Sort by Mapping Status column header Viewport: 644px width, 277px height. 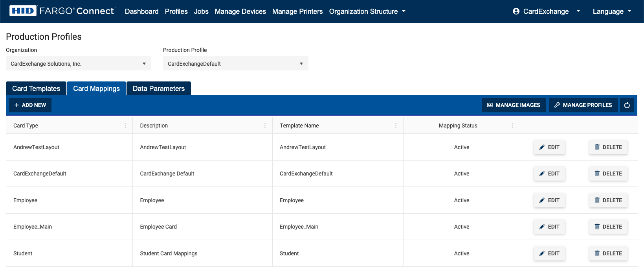point(458,126)
